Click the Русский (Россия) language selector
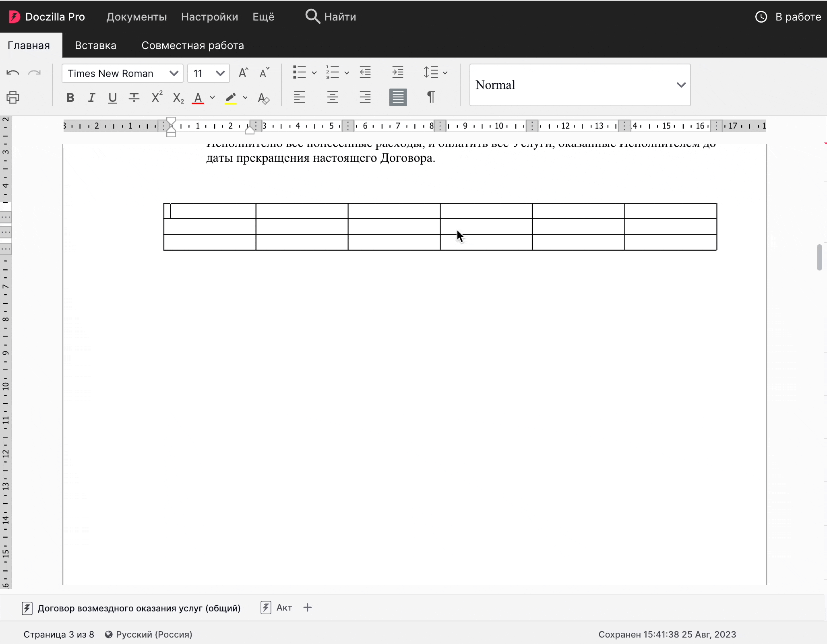This screenshot has height=644, width=827. click(x=149, y=634)
